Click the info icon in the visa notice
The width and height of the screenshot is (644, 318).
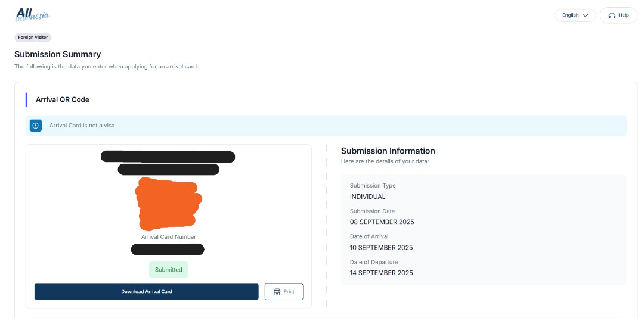point(36,126)
